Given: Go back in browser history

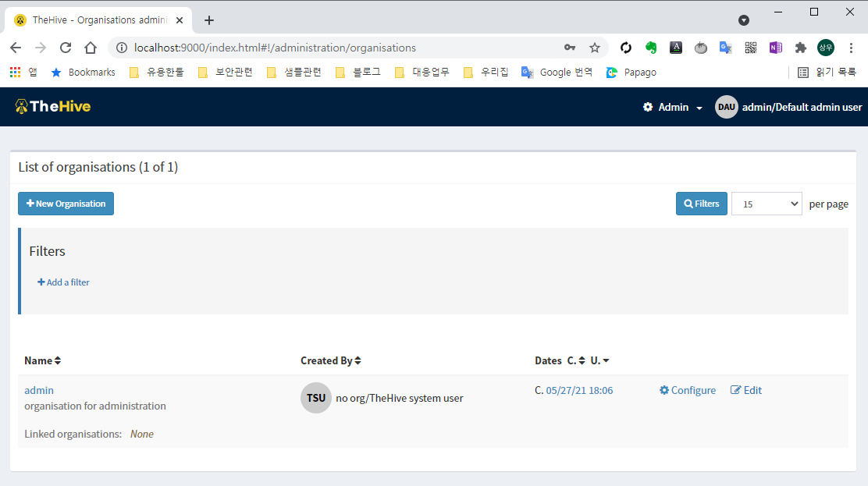Looking at the screenshot, I should coord(16,48).
